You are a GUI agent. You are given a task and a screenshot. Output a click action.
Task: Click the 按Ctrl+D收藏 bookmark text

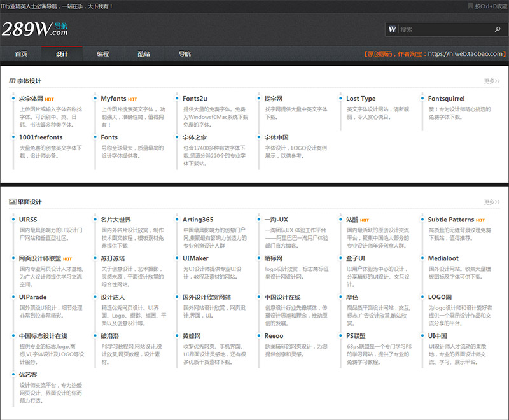point(491,6)
